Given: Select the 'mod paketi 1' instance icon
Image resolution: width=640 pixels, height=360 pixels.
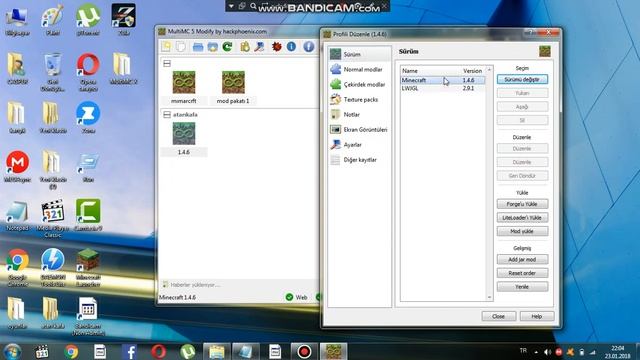Looking at the screenshot, I should (x=233, y=82).
